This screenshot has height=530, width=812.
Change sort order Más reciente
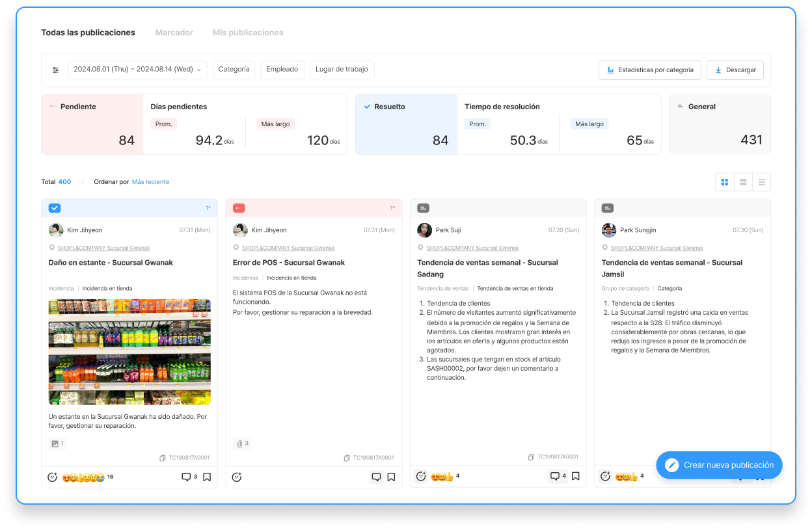point(150,182)
